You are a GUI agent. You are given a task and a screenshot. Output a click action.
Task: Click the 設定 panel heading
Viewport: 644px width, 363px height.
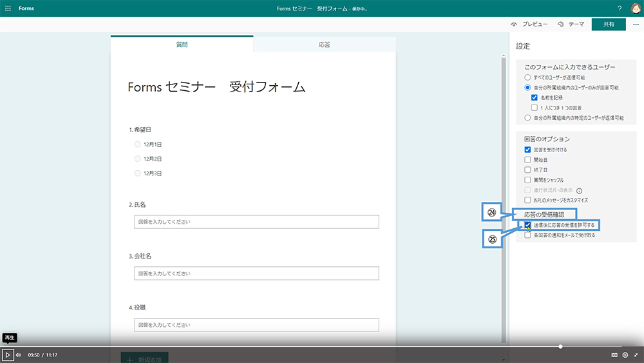pos(523,46)
